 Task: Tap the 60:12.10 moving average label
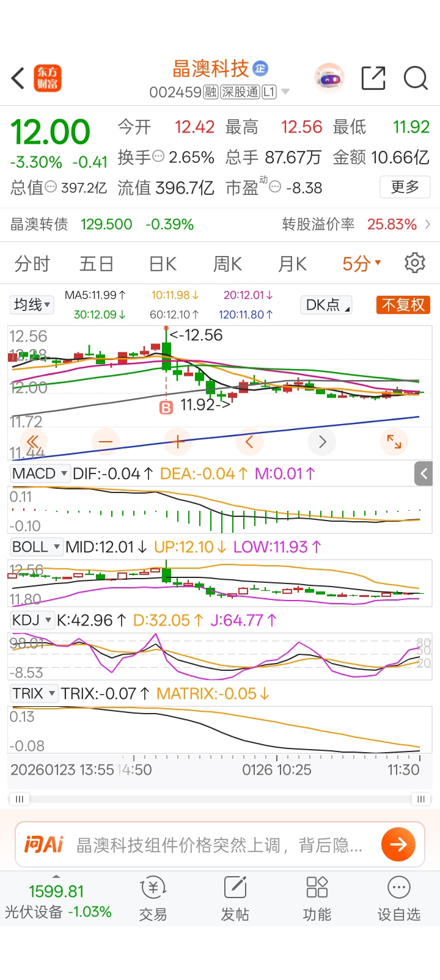pos(174,315)
